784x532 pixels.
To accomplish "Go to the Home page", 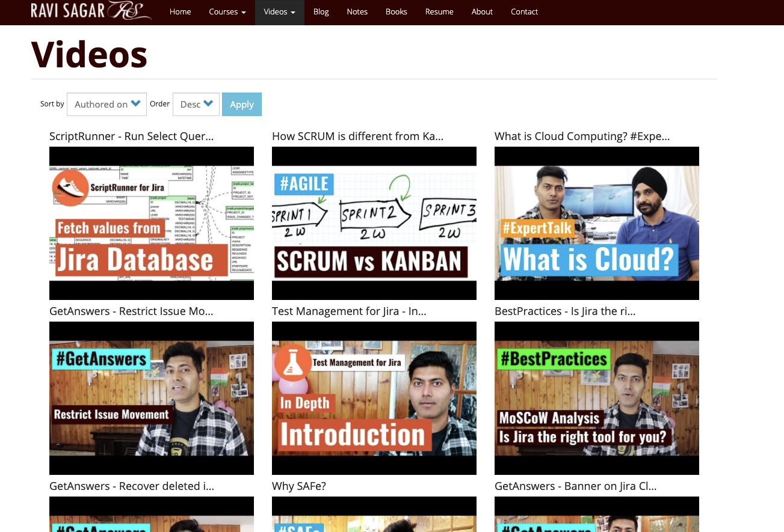I will click(181, 12).
